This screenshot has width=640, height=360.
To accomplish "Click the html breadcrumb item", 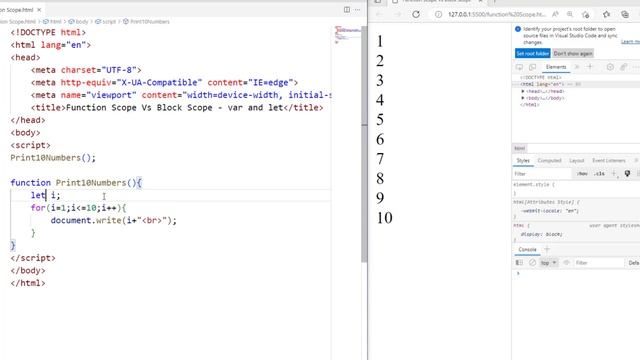I will point(53,22).
